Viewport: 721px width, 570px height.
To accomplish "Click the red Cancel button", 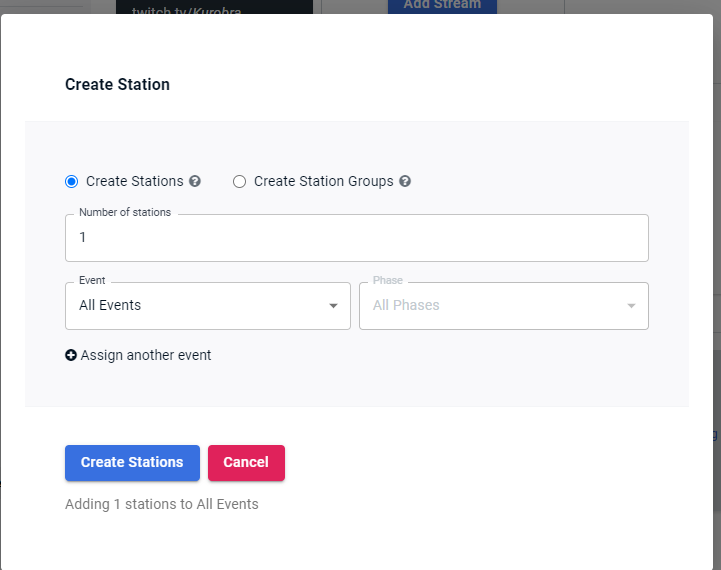I will (x=246, y=462).
